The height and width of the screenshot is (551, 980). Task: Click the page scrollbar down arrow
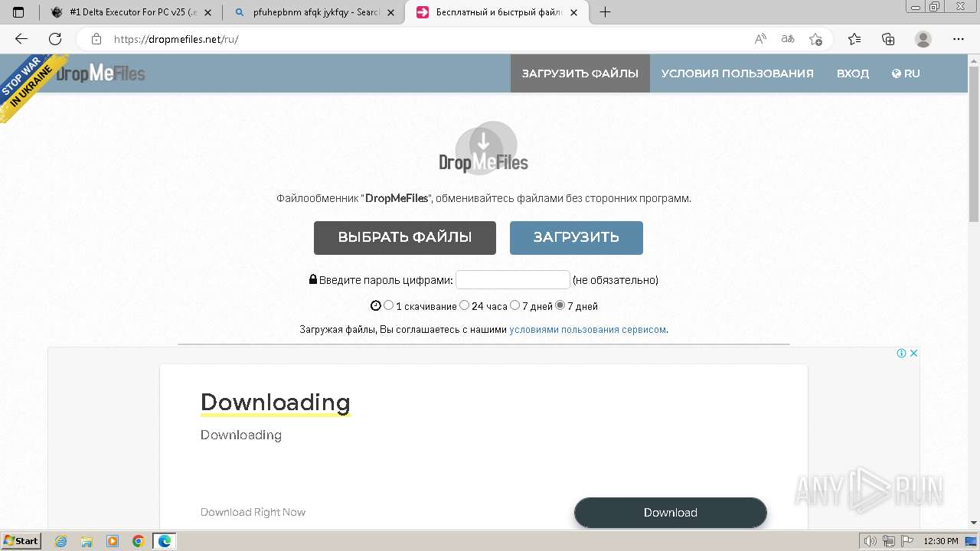[974, 523]
